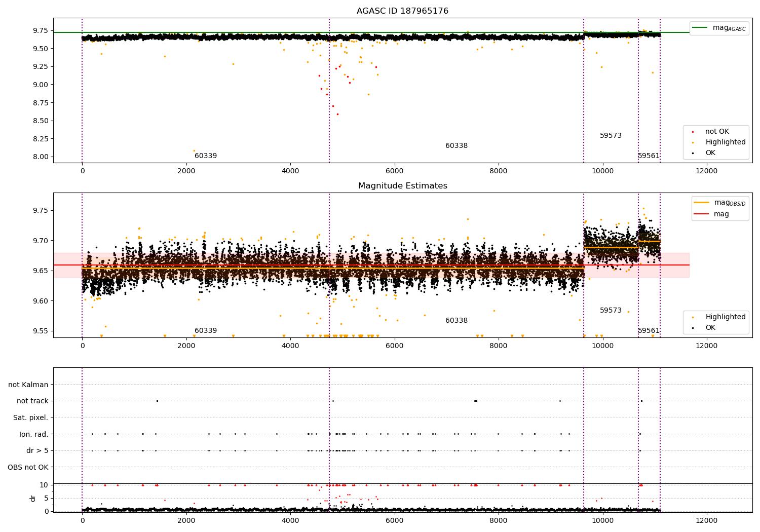
Task: Click the 59573 annotation in the top plot
Action: pos(611,136)
